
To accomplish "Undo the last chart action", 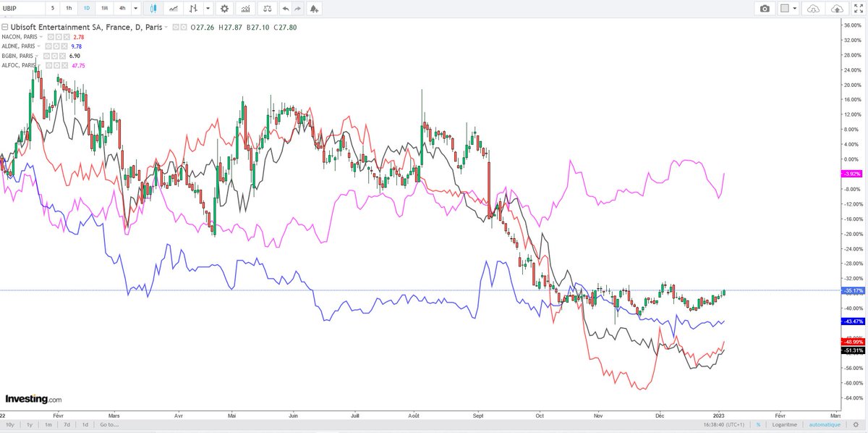I will coord(286,9).
